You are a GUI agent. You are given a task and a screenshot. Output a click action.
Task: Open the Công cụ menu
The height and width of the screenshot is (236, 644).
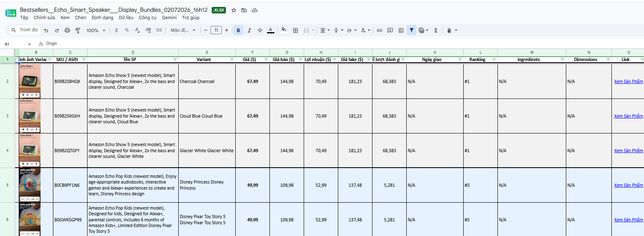[147, 17]
